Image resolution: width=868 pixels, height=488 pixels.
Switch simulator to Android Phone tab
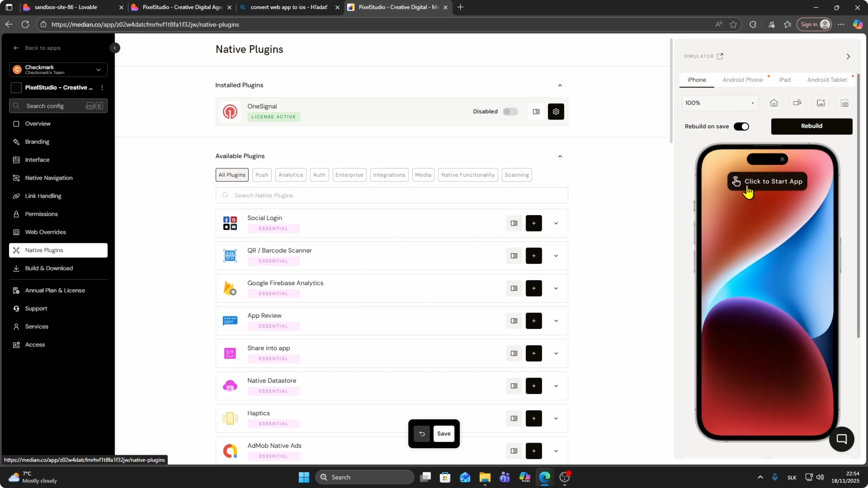click(742, 80)
